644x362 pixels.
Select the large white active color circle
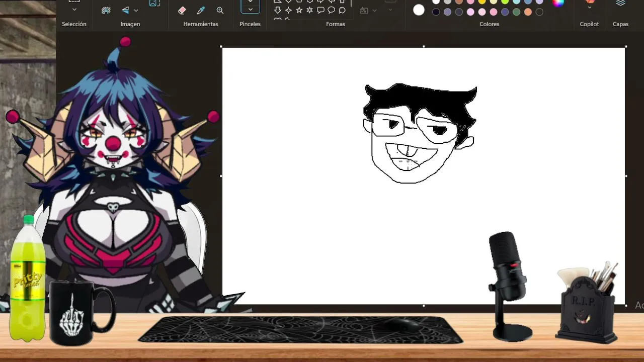pos(419,10)
